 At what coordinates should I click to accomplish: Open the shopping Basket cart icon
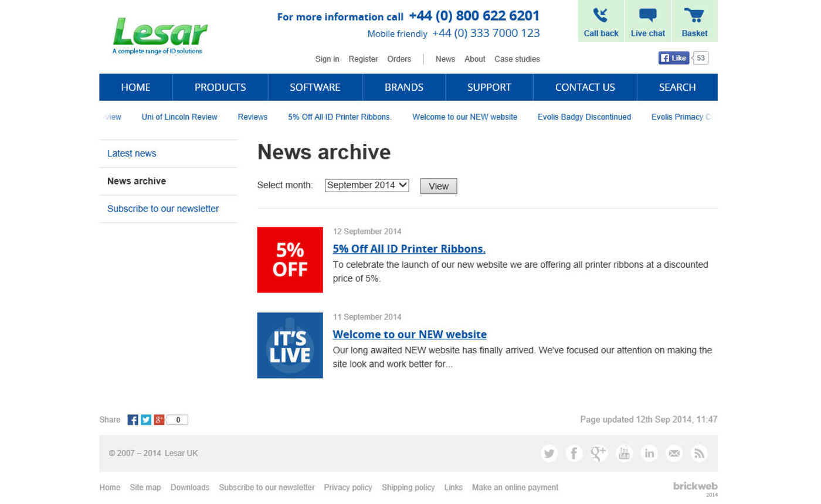pos(694,16)
